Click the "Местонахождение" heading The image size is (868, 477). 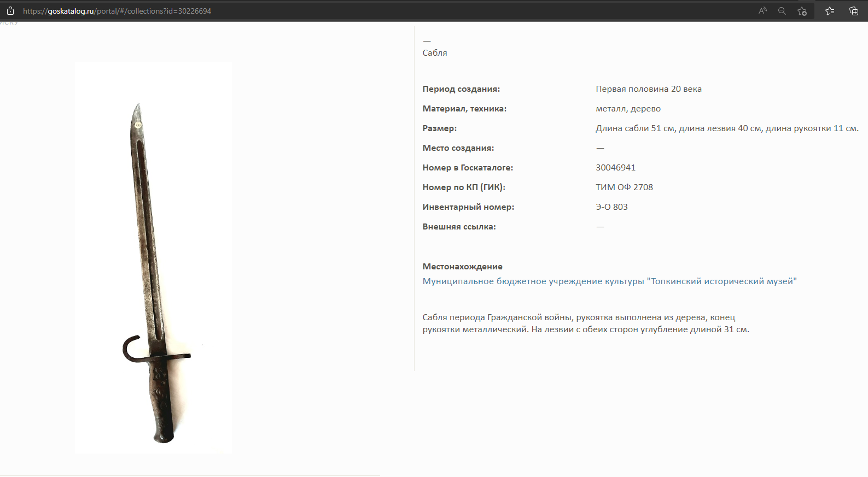[x=462, y=267]
